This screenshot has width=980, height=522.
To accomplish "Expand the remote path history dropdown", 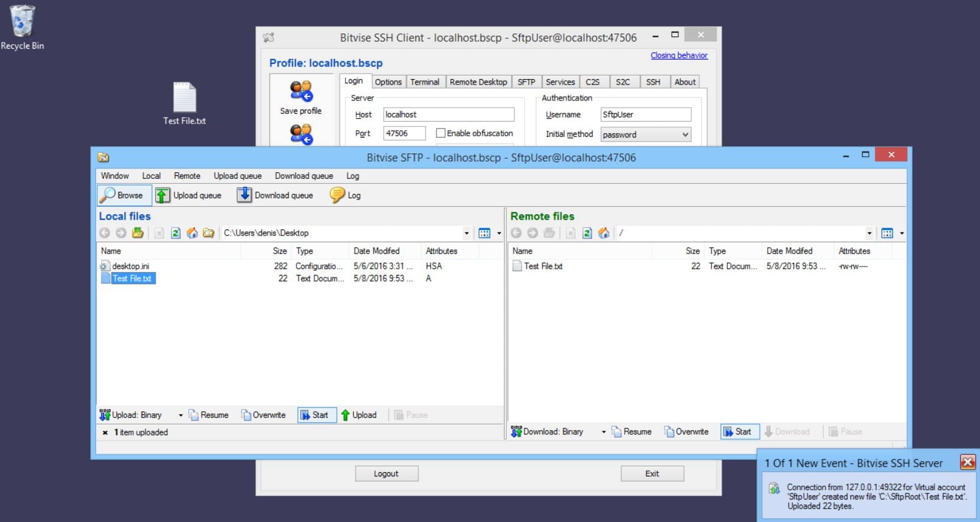I will click(869, 233).
